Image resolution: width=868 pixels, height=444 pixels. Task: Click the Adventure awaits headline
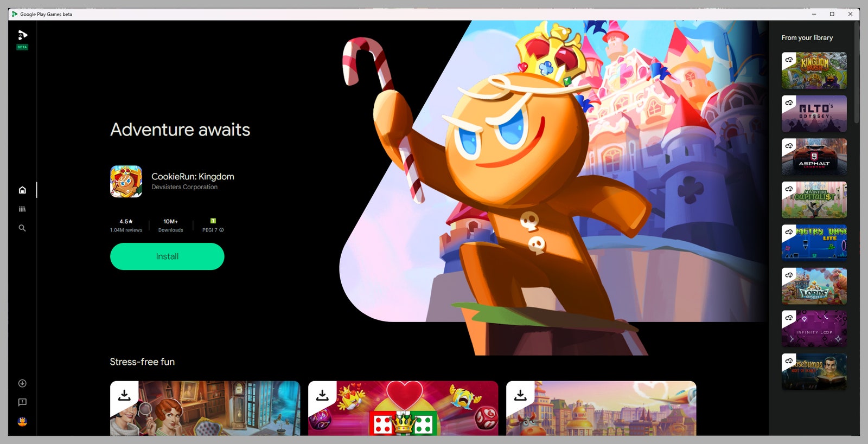[180, 130]
